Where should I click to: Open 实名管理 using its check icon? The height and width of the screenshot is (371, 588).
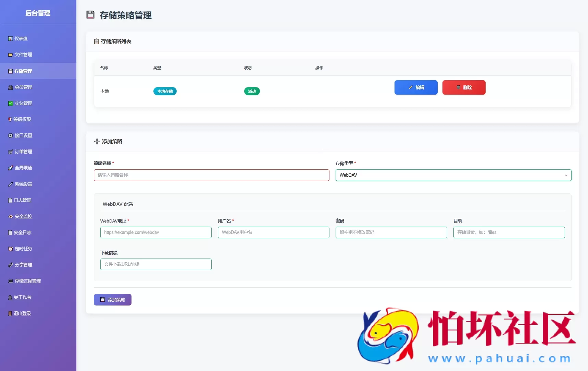point(10,103)
